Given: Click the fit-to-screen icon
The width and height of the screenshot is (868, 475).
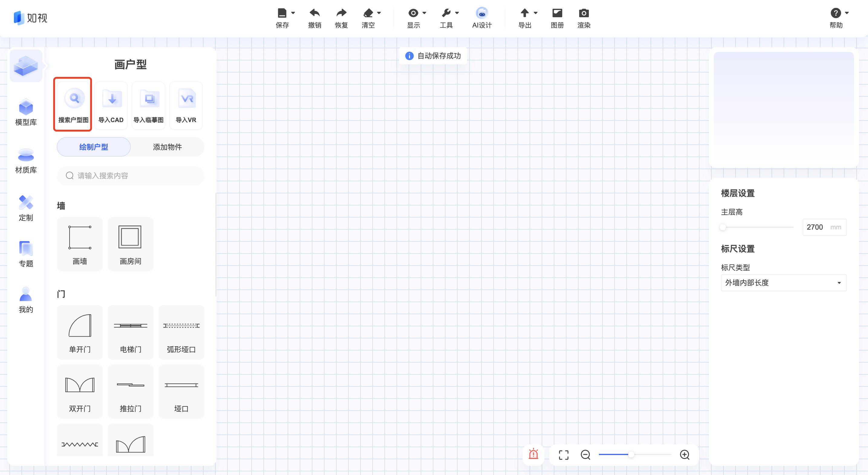Looking at the screenshot, I should coord(563,455).
